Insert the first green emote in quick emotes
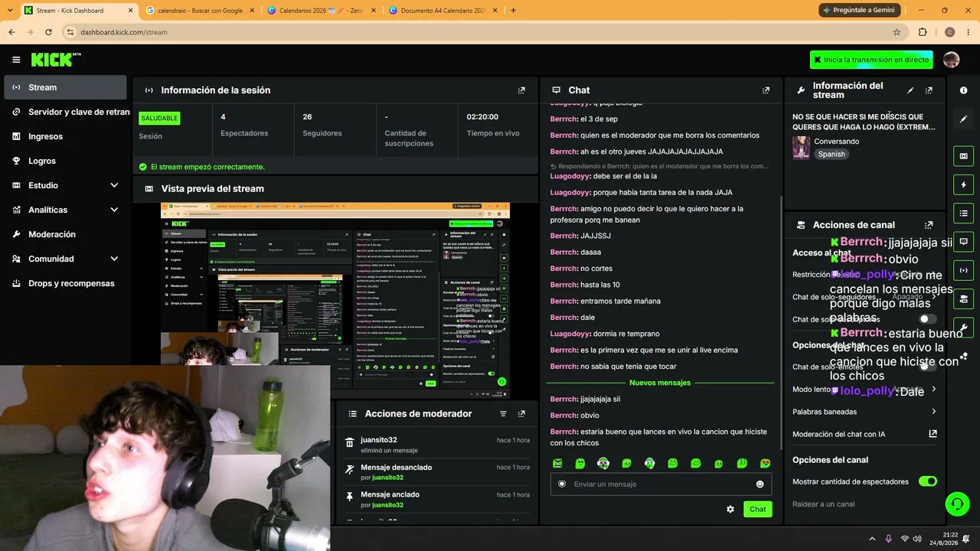This screenshot has height=551, width=980. point(557,463)
